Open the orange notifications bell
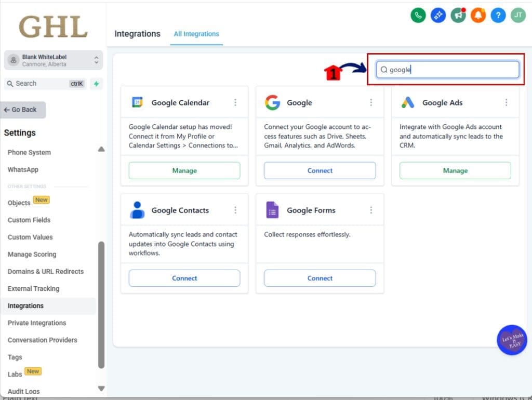The height and width of the screenshot is (400, 532). [478, 15]
